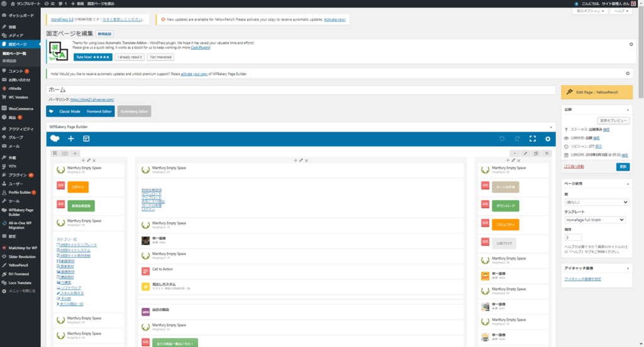Click the アイキャッチ画像を設定 link
This screenshot has height=347, width=644.
(x=582, y=279)
